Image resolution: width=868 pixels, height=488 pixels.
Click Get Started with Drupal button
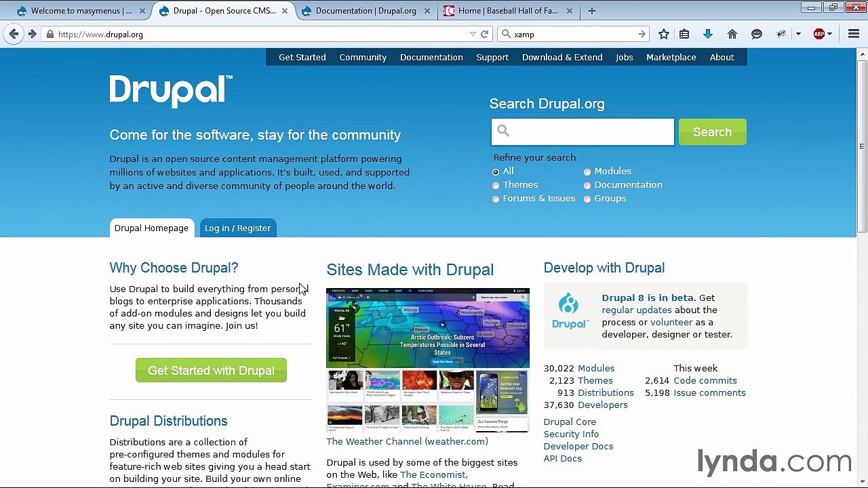(x=211, y=371)
